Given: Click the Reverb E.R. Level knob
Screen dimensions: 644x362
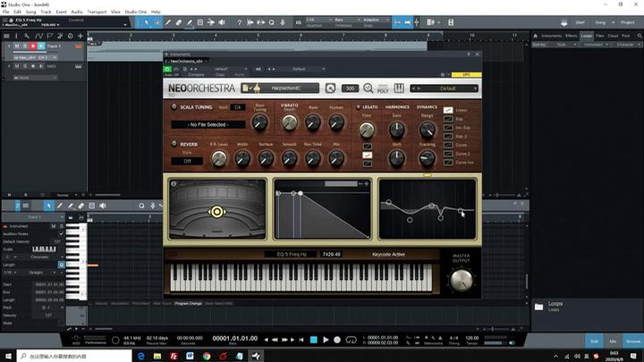Looking at the screenshot, I should [x=219, y=158].
